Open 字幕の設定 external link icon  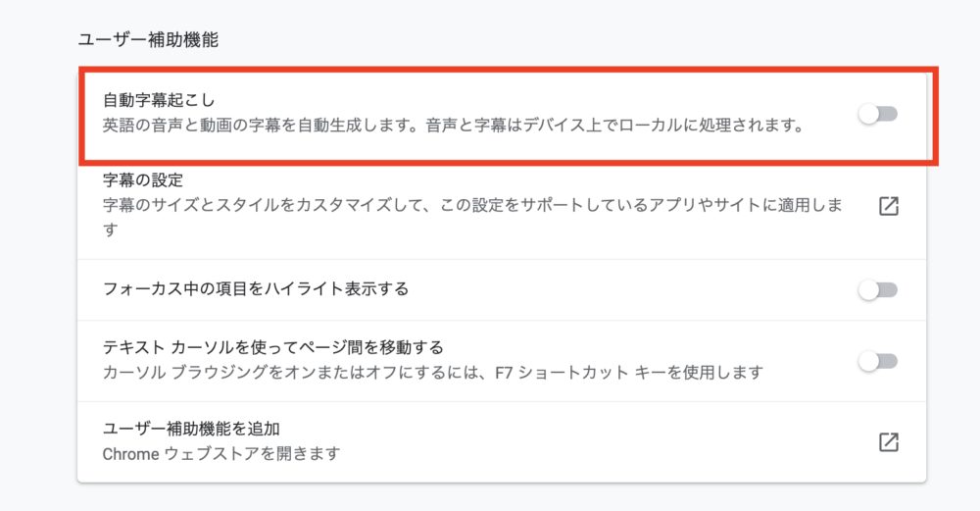(888, 207)
